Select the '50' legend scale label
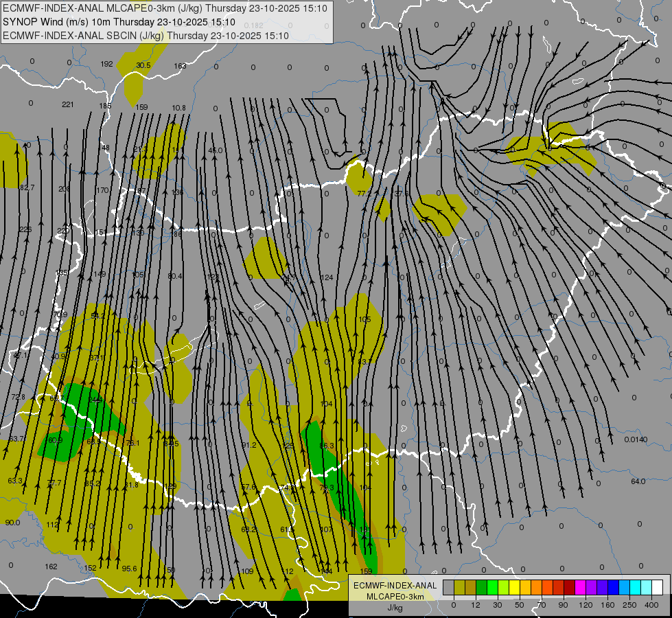This screenshot has width=672, height=618. pos(520,605)
